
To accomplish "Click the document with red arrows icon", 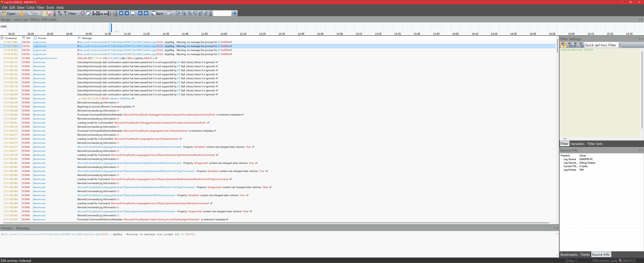I will click(x=50, y=13).
